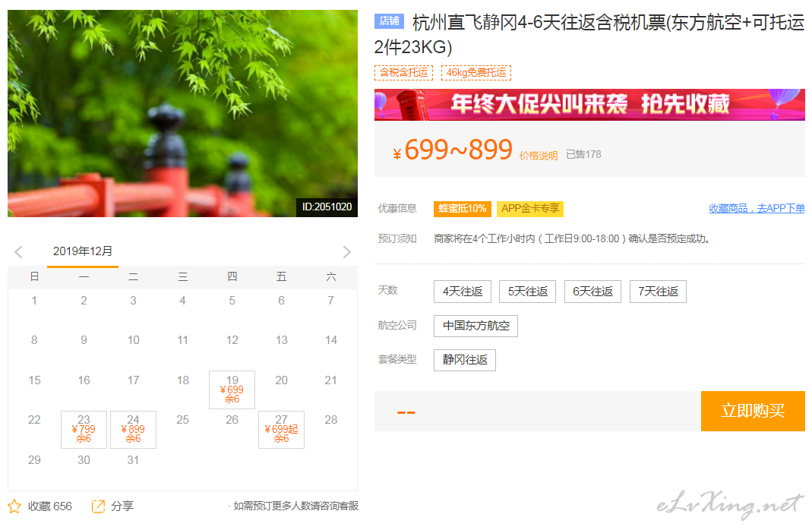The width and height of the screenshot is (812, 530).
Task: Click the 如需预订更多人数请咨询客服 note
Action: 295,506
